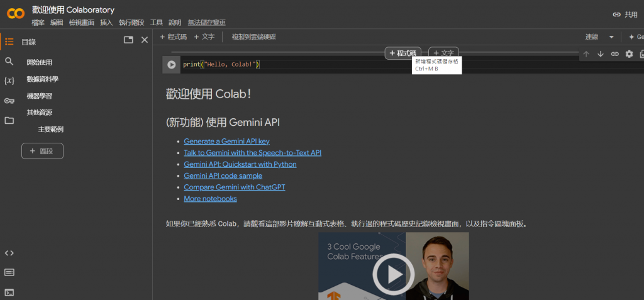Click the 連線 connect button
This screenshot has width=644, height=300.
(x=592, y=37)
